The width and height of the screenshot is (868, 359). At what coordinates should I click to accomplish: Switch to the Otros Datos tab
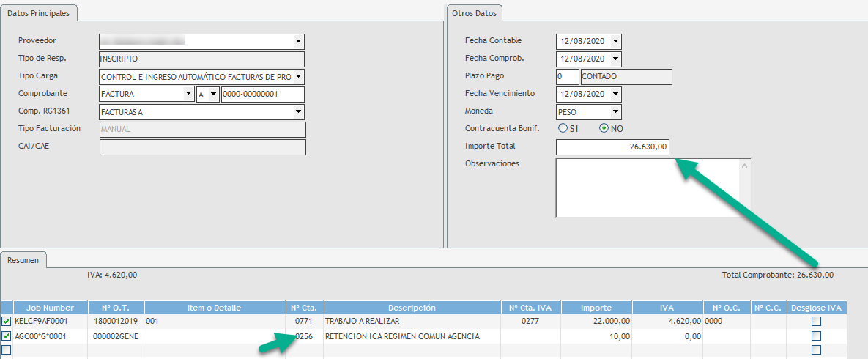click(x=475, y=13)
